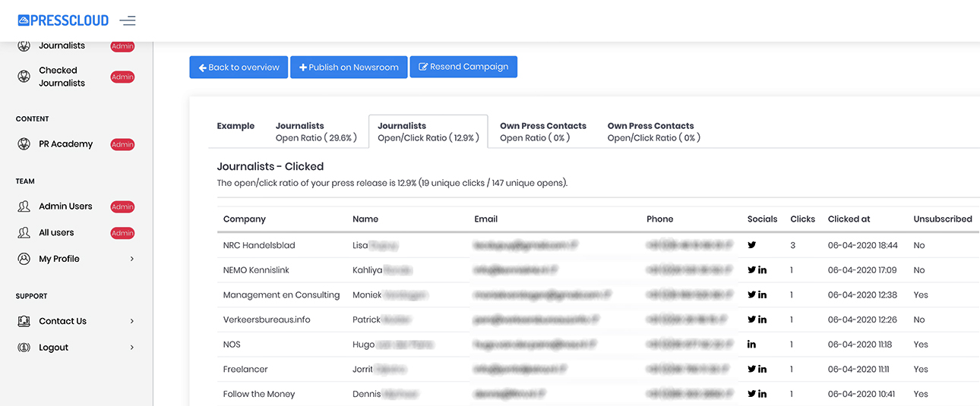The height and width of the screenshot is (406, 980).
Task: Click the All users person icon
Action: [24, 233]
